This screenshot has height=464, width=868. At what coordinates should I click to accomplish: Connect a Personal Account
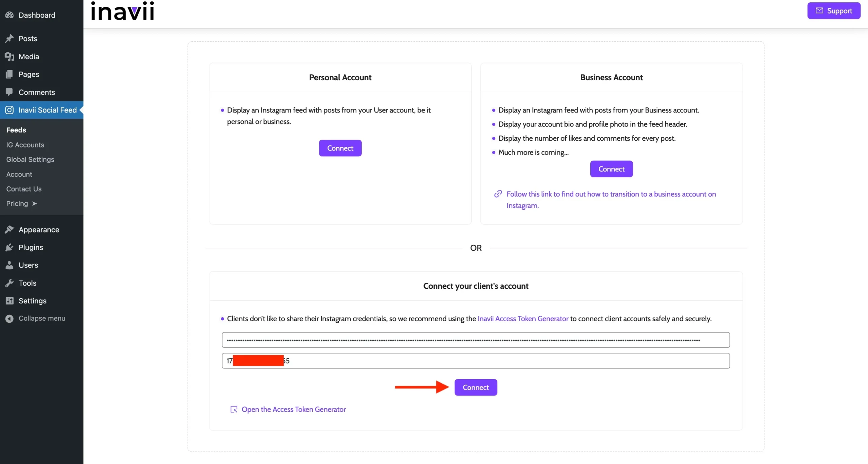click(340, 148)
